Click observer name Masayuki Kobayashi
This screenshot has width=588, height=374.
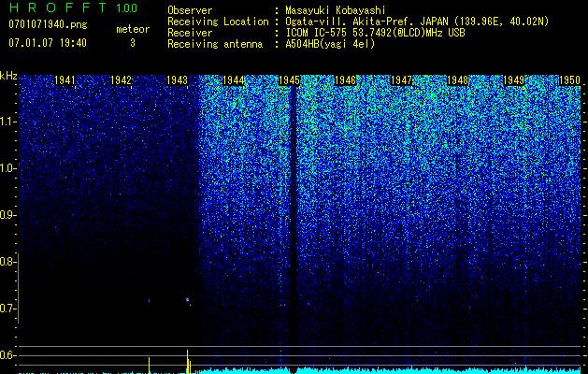tap(336, 10)
